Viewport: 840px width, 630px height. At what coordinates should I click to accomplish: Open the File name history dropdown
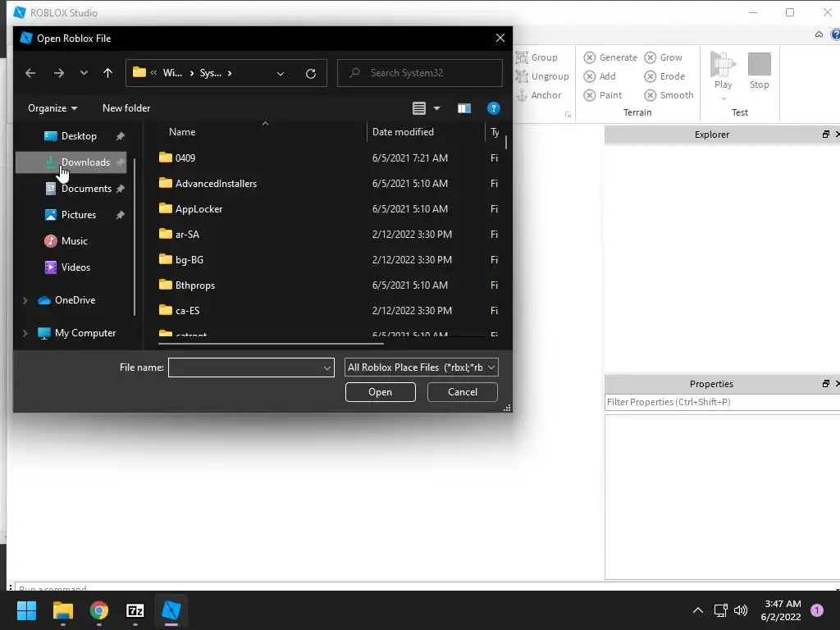tap(326, 368)
